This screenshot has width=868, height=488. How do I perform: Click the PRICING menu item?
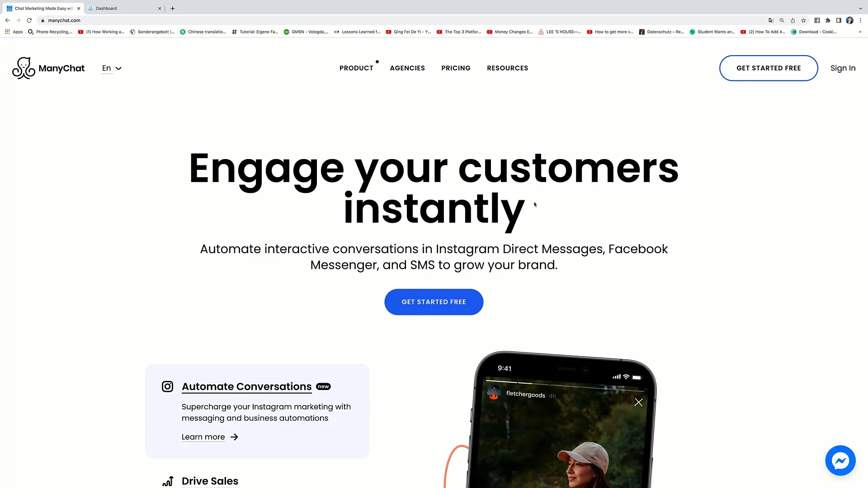[x=455, y=67]
